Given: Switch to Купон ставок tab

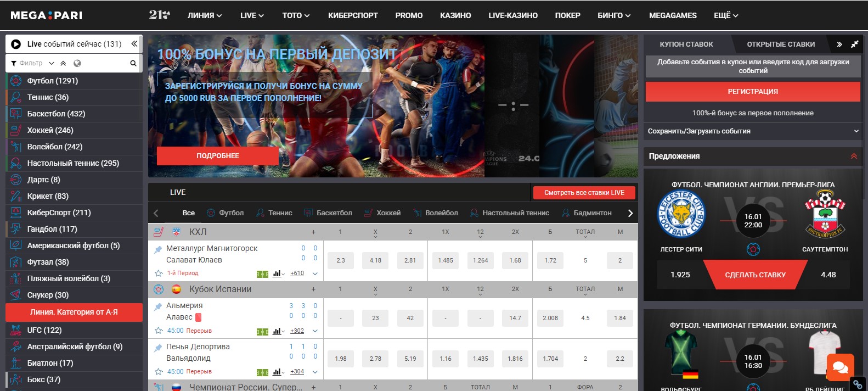Looking at the screenshot, I should click(686, 44).
